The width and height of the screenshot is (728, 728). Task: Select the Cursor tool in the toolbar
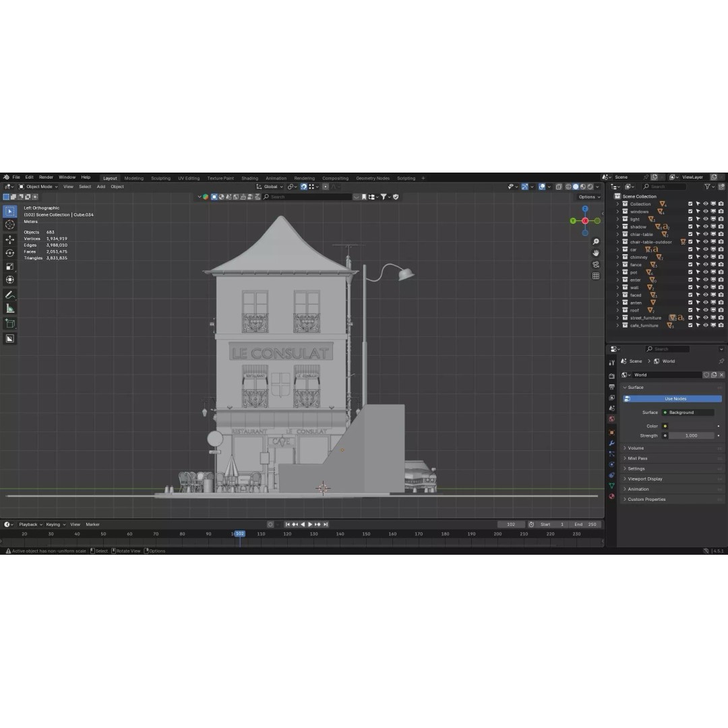coord(9,224)
